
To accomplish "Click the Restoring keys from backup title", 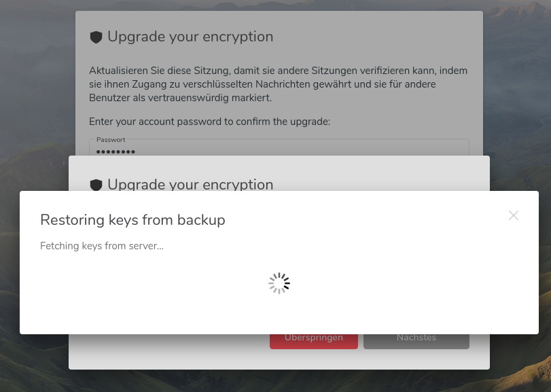I will (132, 220).
